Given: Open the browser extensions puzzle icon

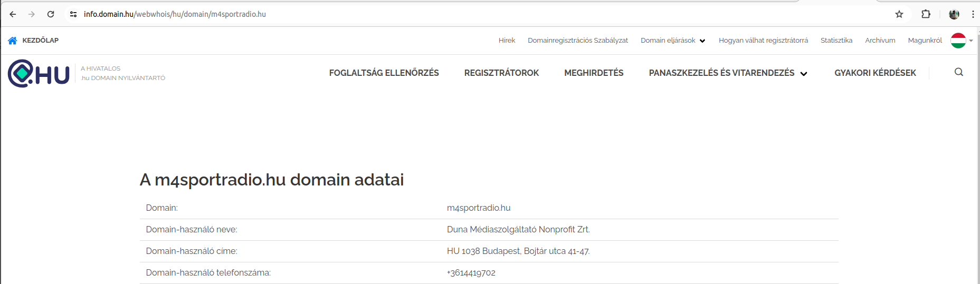Looking at the screenshot, I should (926, 14).
